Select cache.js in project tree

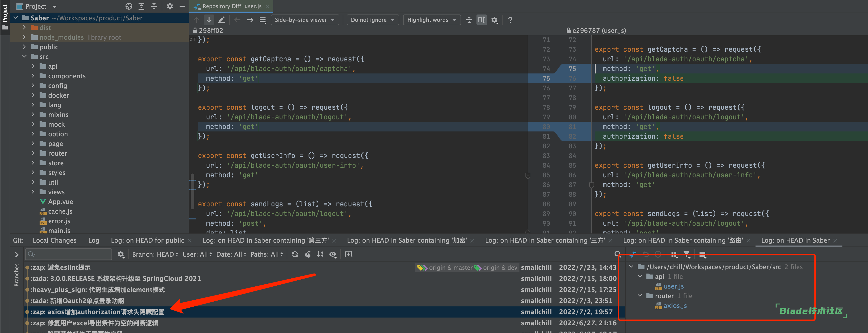click(60, 211)
